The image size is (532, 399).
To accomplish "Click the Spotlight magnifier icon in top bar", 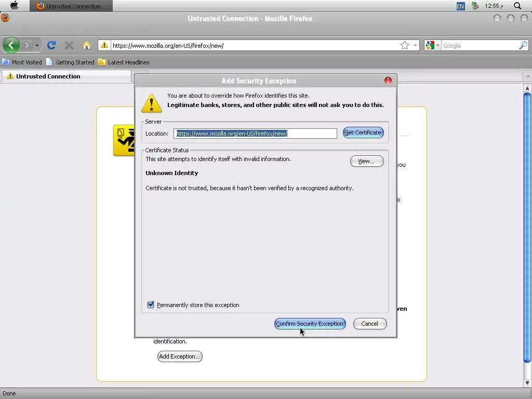I will click(517, 6).
